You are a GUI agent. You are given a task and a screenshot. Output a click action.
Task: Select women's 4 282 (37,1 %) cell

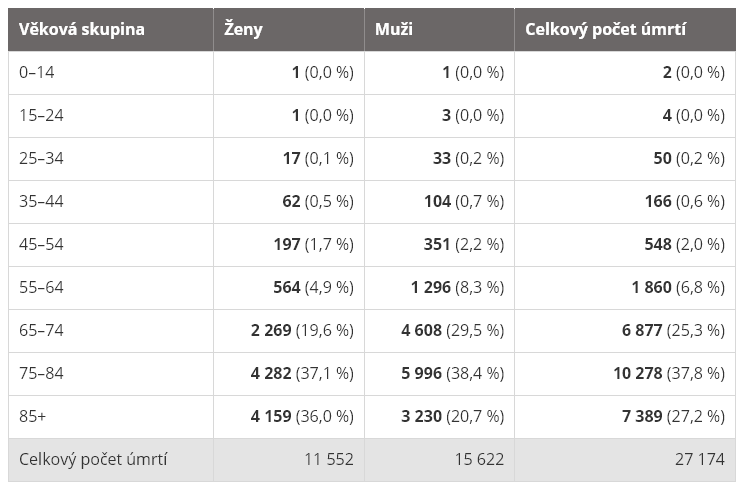point(302,373)
